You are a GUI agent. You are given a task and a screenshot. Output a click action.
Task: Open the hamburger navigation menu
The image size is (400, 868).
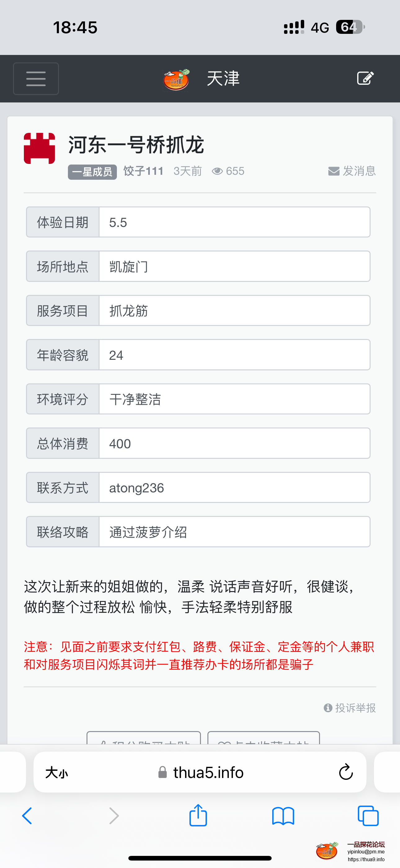[x=36, y=79]
